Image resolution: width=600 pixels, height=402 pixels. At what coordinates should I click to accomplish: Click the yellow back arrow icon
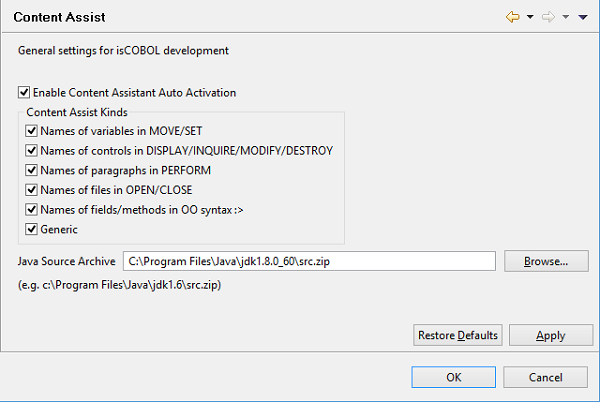coord(514,18)
